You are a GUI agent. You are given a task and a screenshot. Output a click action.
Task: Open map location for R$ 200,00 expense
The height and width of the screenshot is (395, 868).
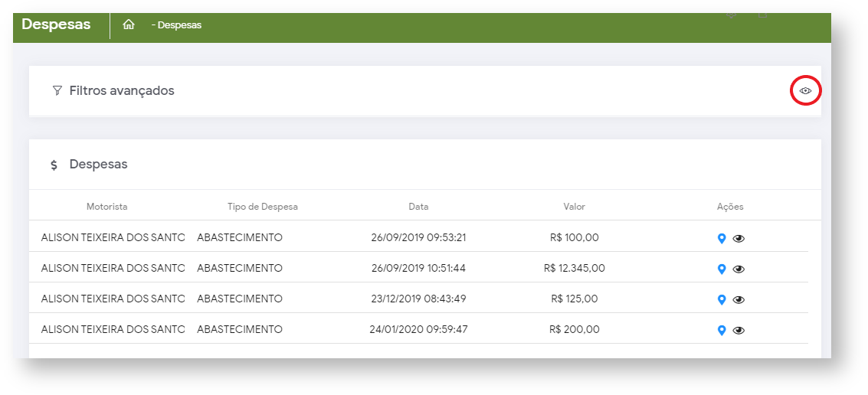click(x=721, y=330)
